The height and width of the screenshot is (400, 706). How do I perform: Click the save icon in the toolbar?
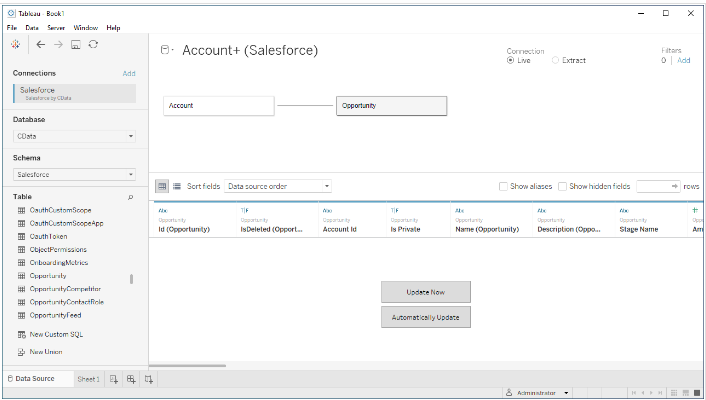[76, 44]
